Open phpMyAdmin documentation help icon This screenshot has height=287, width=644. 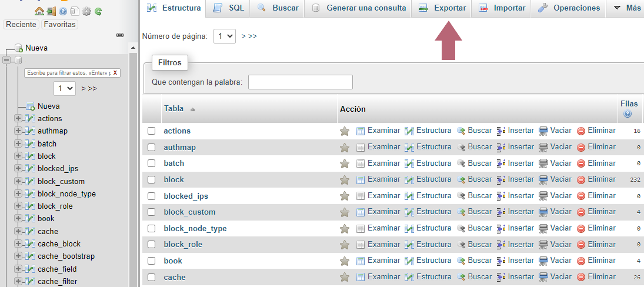click(x=63, y=11)
